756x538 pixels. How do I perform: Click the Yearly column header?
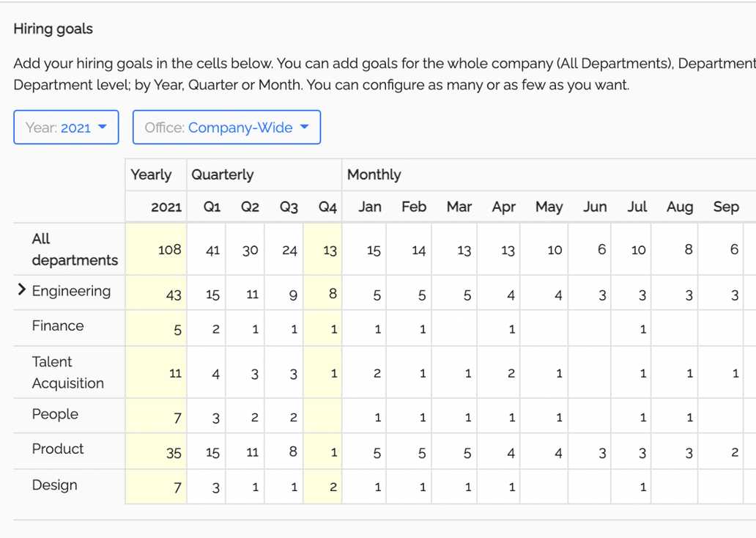pyautogui.click(x=151, y=174)
